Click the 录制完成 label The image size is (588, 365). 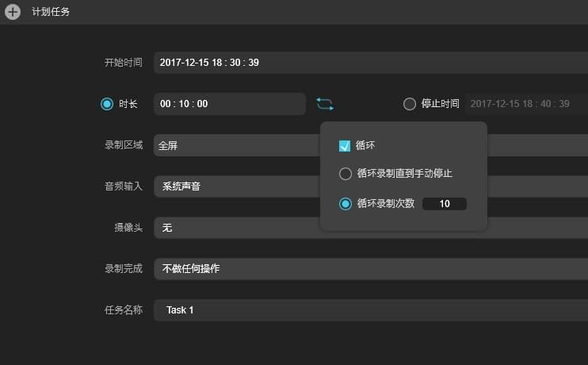point(124,268)
